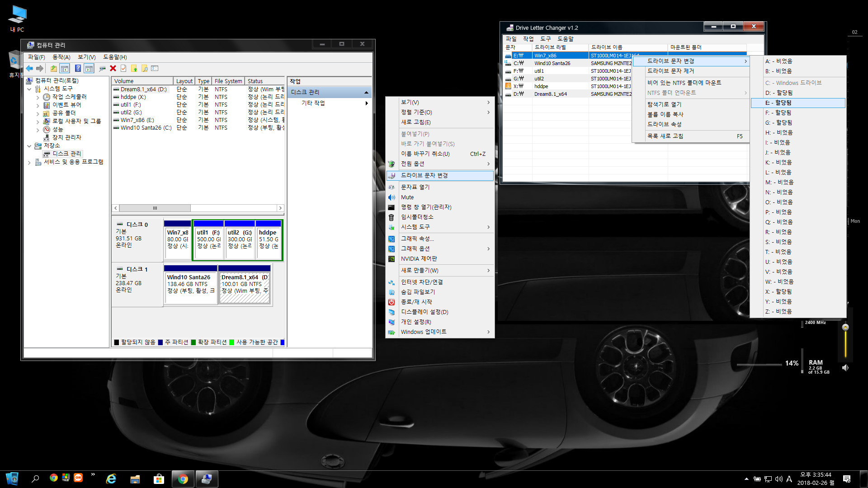Click the yellow volume slider knob in the gadget
868x488 pixels.
[x=845, y=327]
